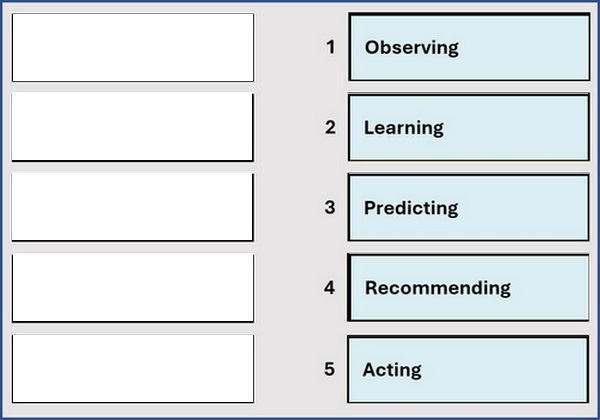Select the number 3 label
This screenshot has height=420, width=600.
click(x=330, y=208)
